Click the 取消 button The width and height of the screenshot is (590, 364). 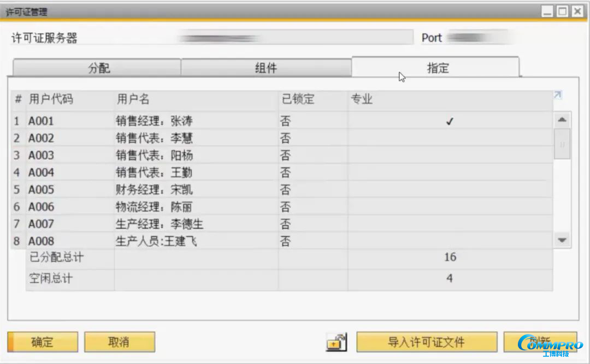(119, 342)
